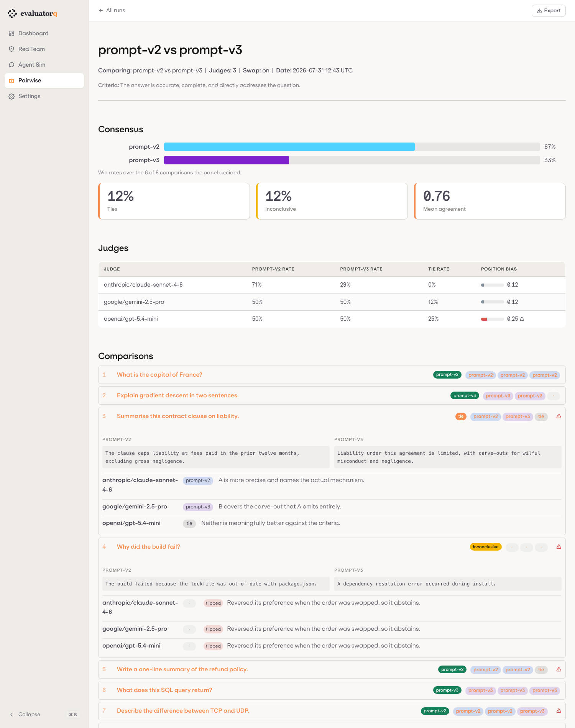Collapse the 'Why did the build fail?' comparison
The height and width of the screenshot is (728, 575).
pos(332,547)
